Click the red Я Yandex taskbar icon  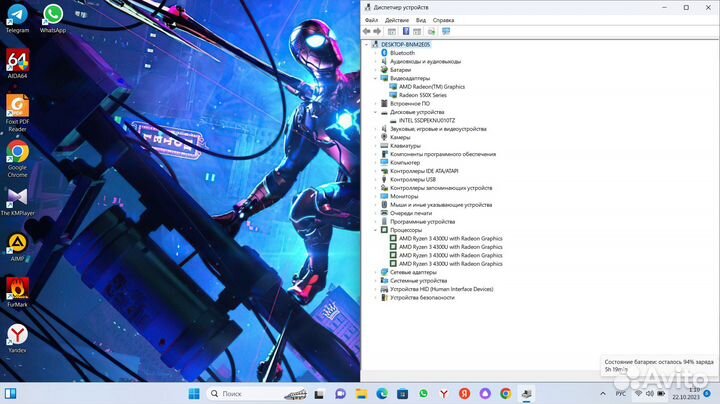[x=464, y=394]
